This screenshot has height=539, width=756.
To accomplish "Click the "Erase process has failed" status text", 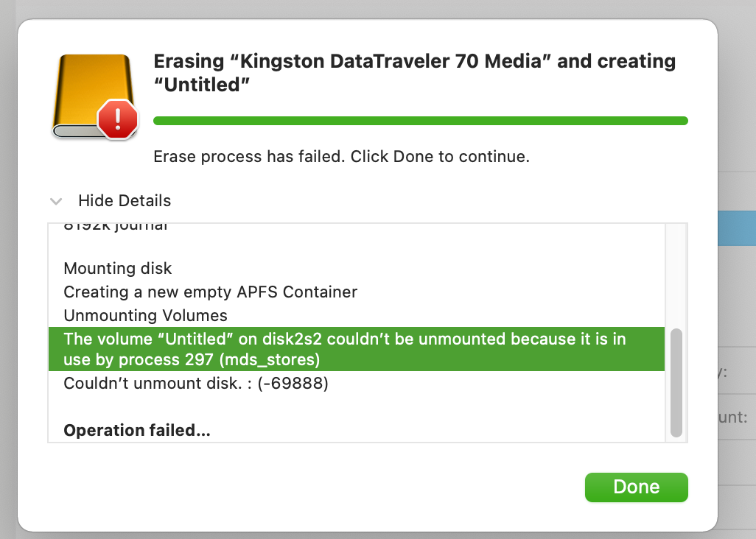I will coord(341,157).
